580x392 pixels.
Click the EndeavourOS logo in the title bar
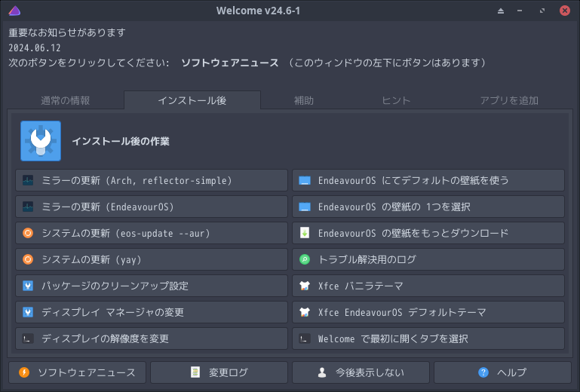point(14,11)
